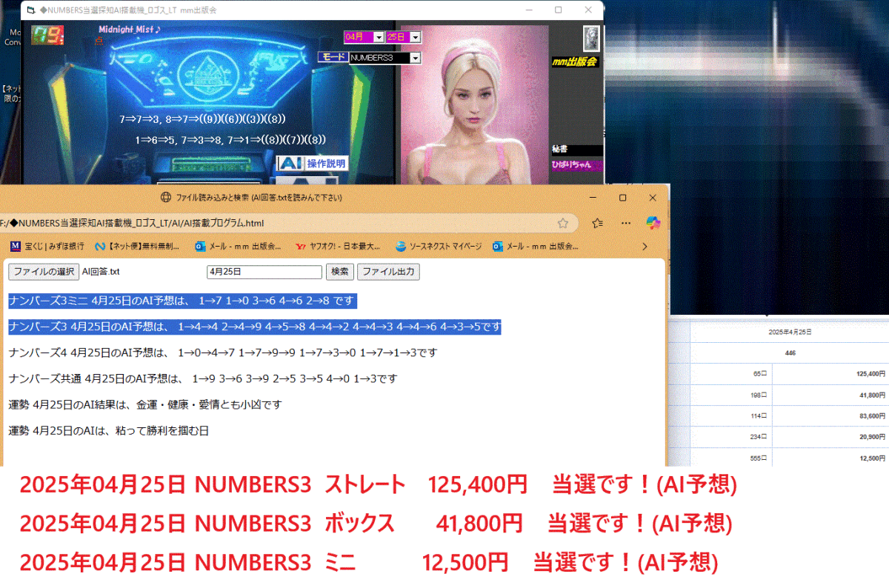Click the 粘って勝利を掴む日 fortune line
889x588 pixels.
pyautogui.click(x=109, y=430)
